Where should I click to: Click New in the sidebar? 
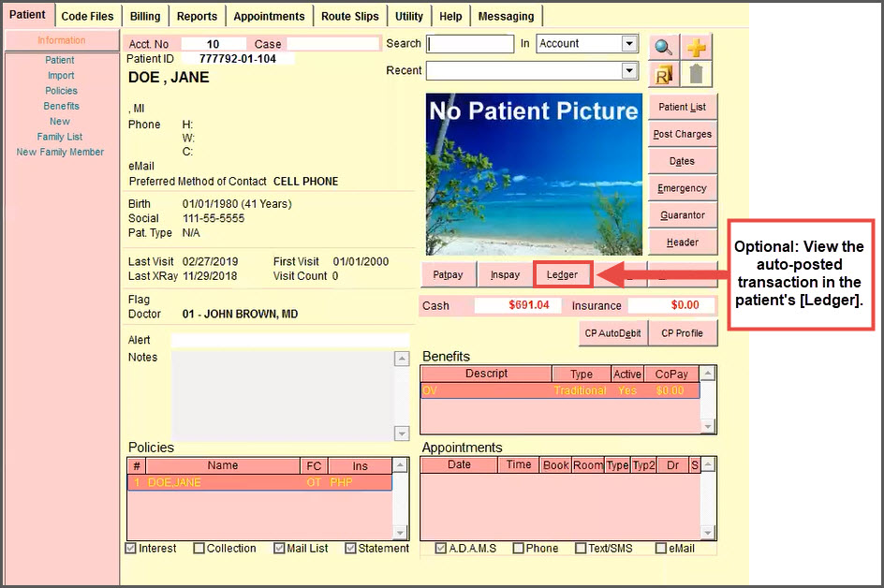pyautogui.click(x=60, y=121)
